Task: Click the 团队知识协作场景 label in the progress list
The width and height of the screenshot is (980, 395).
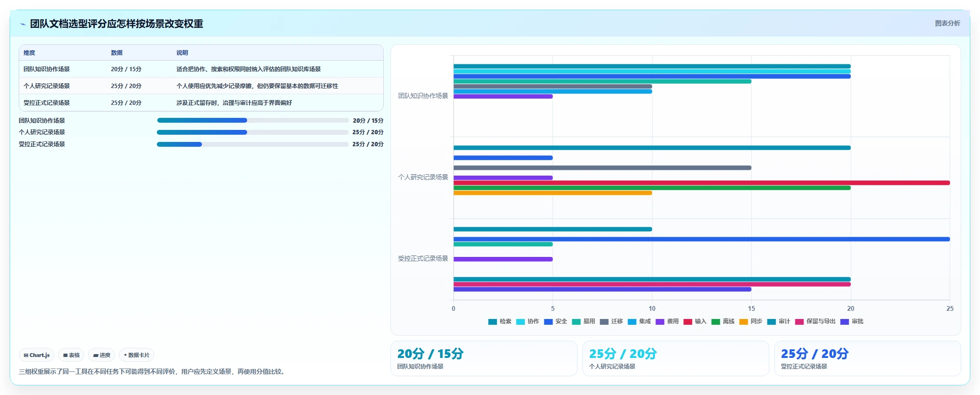Action: pos(42,121)
